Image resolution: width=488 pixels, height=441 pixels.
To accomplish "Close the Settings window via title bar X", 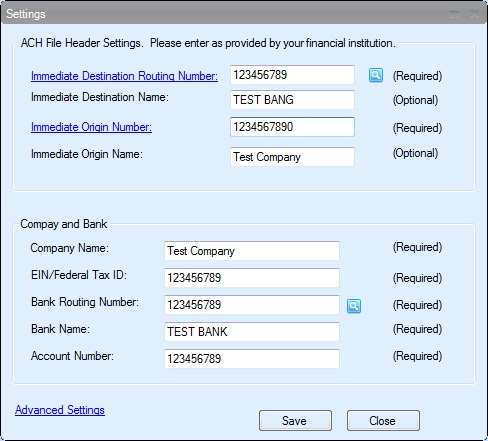I will click(474, 14).
